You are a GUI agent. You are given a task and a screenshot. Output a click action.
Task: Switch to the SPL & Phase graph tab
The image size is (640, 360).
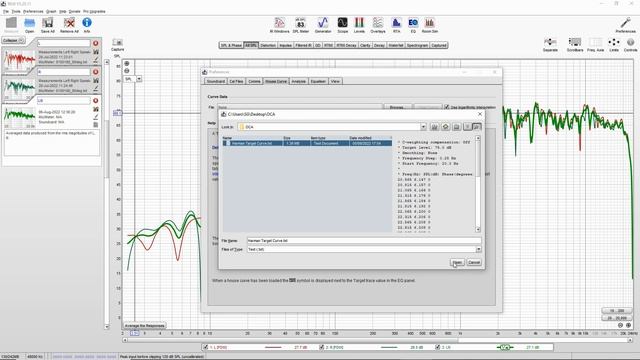[x=231, y=45]
